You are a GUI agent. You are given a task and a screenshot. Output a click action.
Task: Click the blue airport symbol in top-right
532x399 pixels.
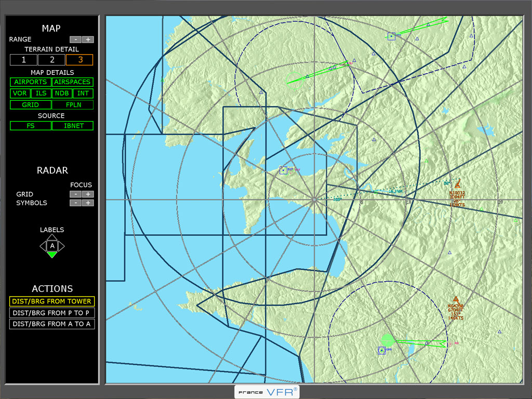click(x=391, y=36)
